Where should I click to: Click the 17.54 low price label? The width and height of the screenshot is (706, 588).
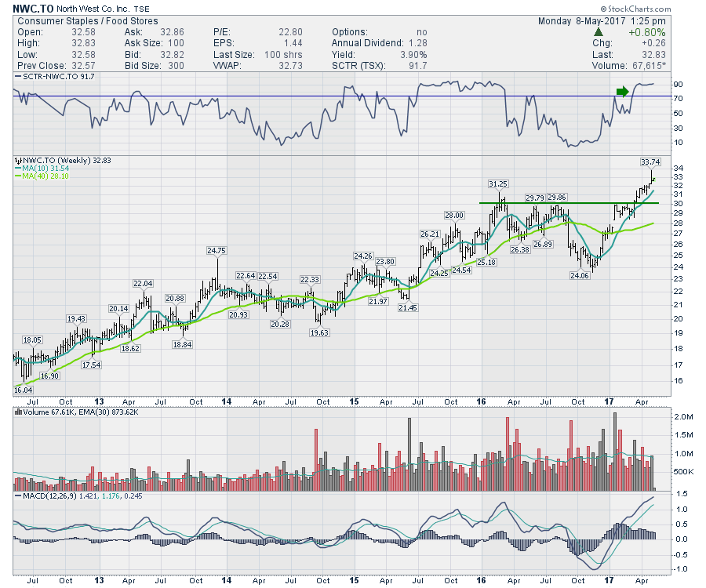click(x=91, y=365)
